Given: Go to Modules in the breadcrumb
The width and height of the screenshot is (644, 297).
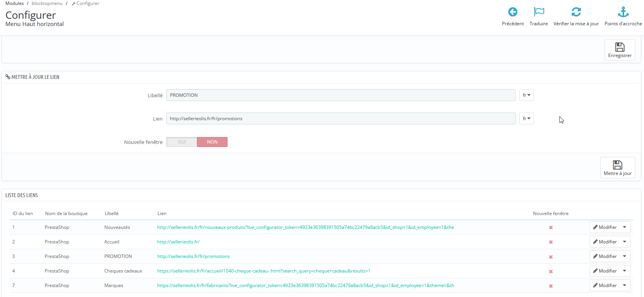Looking at the screenshot, I should coord(15,3).
